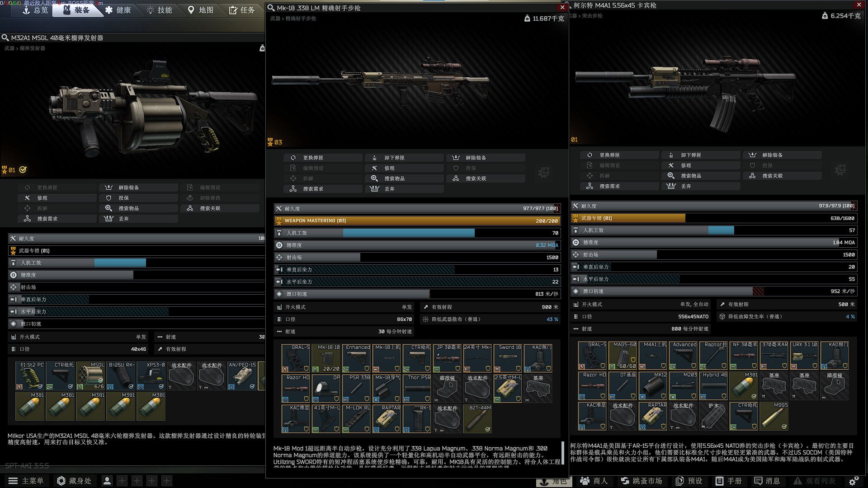Viewport: 868px width, 488px height.
Task: Select the 装备 gear tab
Action: 77,10
